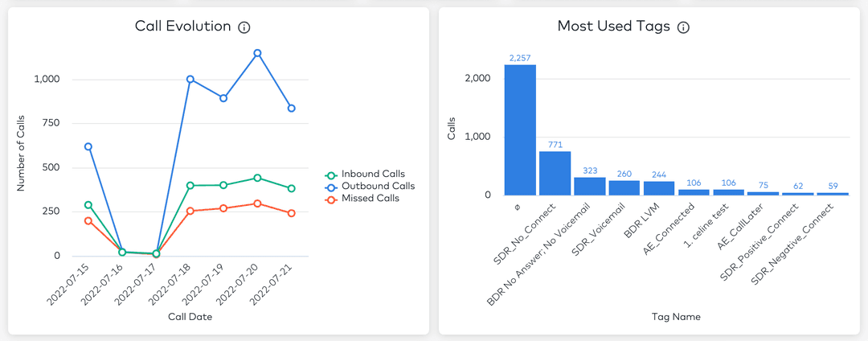Click the Most Used Tags info icon
This screenshot has height=341, width=868.
coord(683,27)
